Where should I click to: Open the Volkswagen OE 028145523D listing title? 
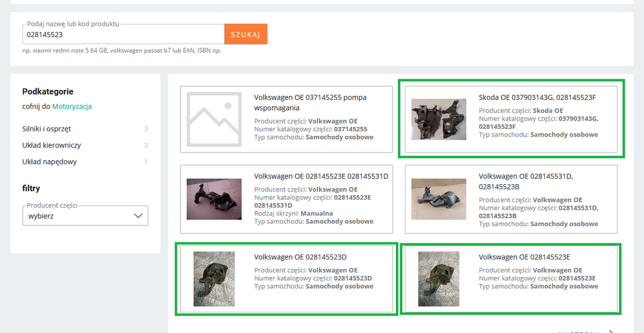coord(300,257)
